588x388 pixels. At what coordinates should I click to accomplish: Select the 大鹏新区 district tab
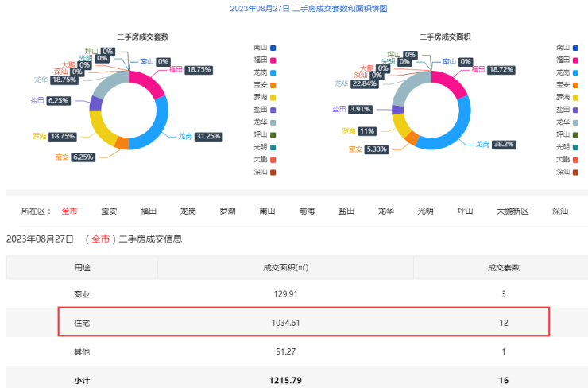tap(513, 211)
